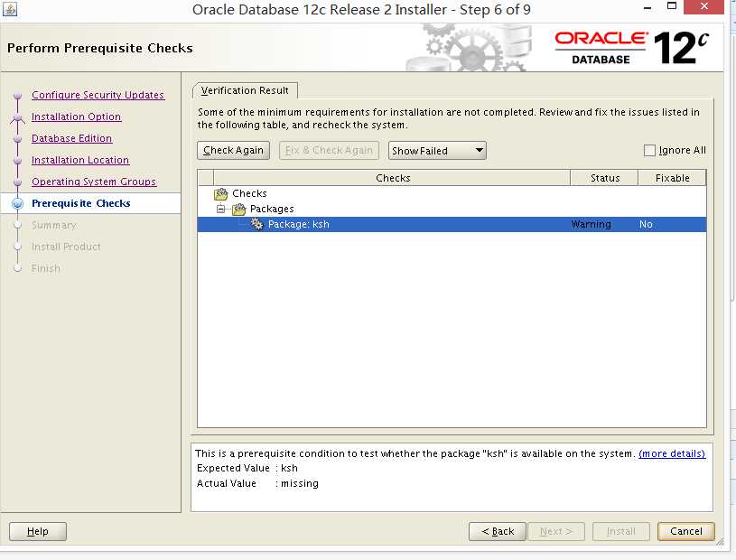Viewport: 736px width, 560px height.
Task: Click the Expected Value : ksh text
Action: [x=247, y=468]
